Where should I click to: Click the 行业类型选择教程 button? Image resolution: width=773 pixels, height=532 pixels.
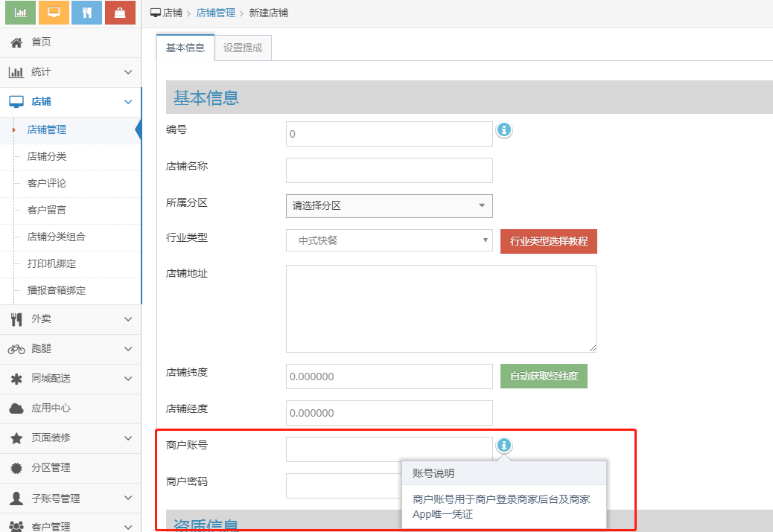[548, 241]
